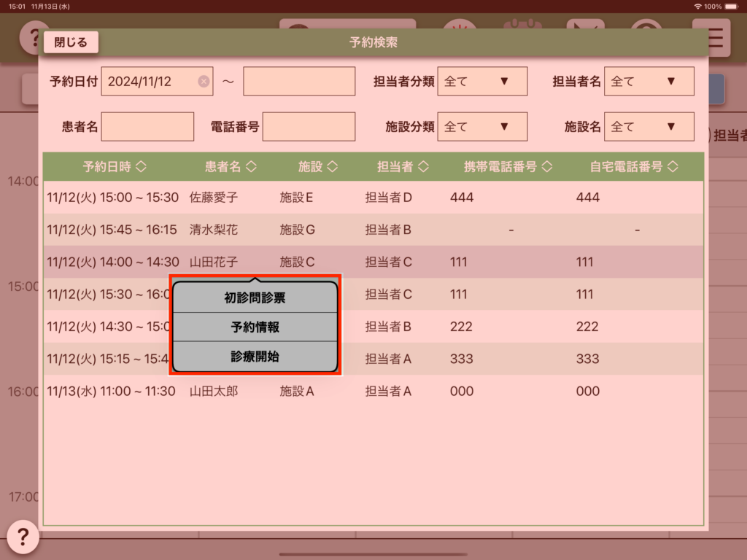This screenshot has width=747, height=560.
Task: Click the 患者名 input field
Action: [147, 127]
